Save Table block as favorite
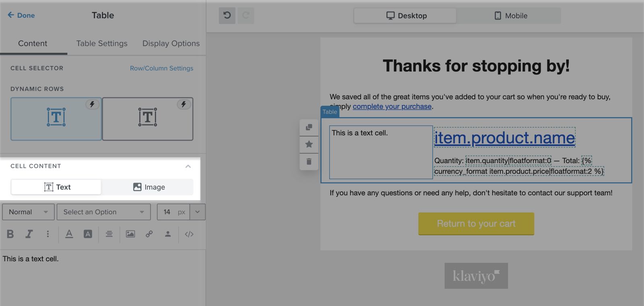 click(x=309, y=144)
